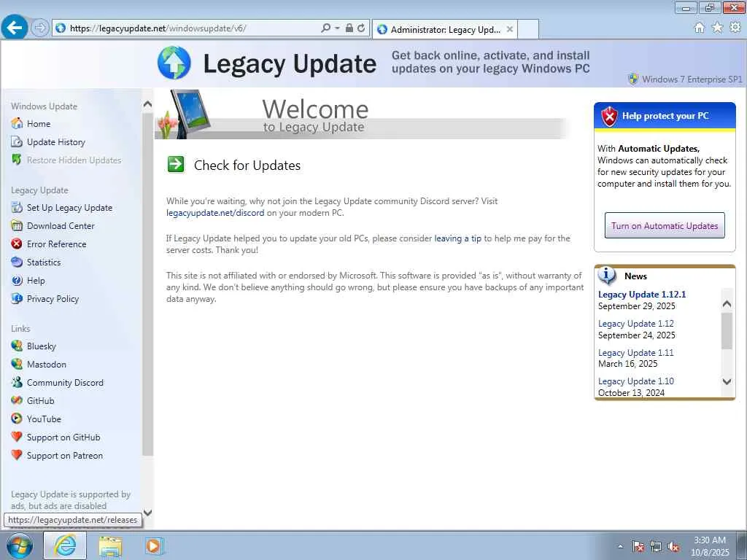Click the green Check for Updates arrow icon
This screenshot has height=560, width=747.
click(176, 164)
